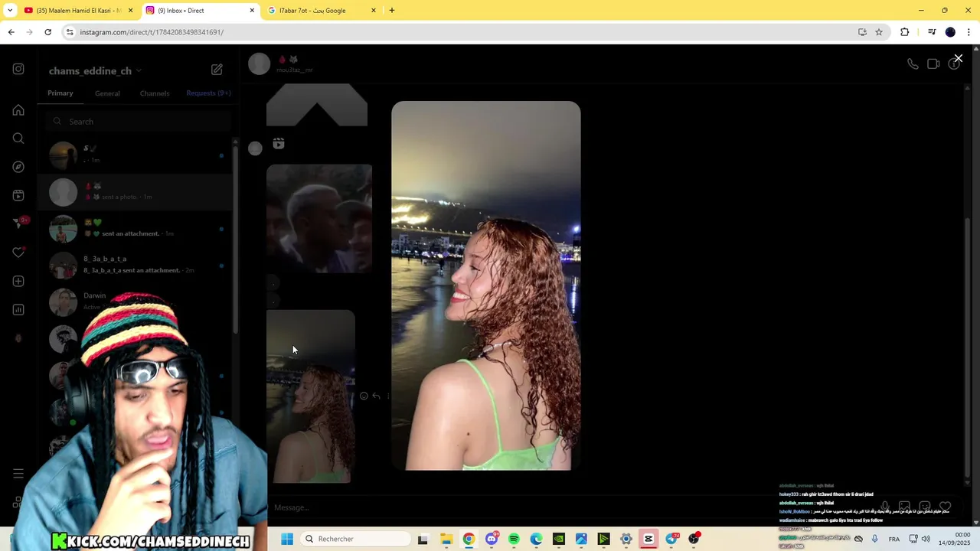Image resolution: width=980 pixels, height=551 pixels.
Task: React to the photo message with emoji icon
Action: (364, 396)
